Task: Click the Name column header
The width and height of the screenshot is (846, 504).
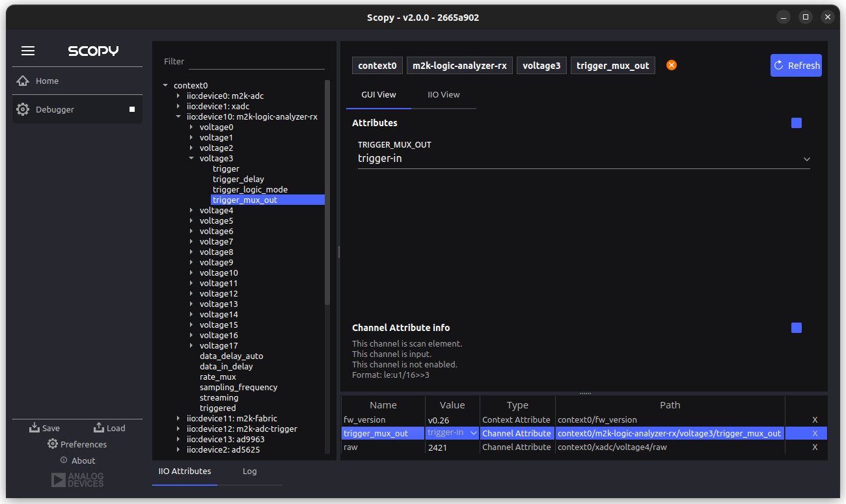Action: tap(383, 405)
